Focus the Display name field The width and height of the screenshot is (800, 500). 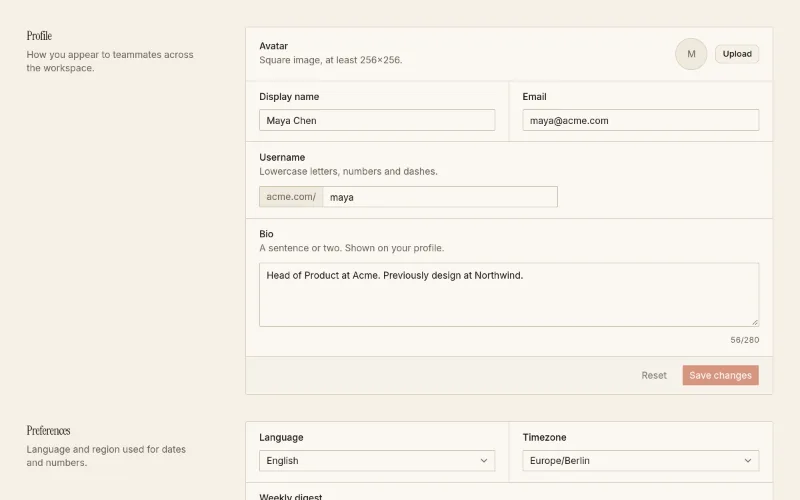click(x=377, y=120)
